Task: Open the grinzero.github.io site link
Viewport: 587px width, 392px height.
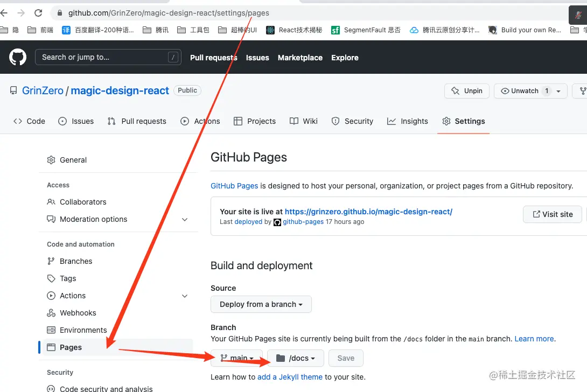Action: pyautogui.click(x=369, y=212)
